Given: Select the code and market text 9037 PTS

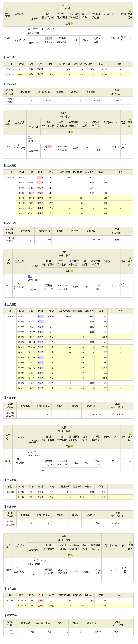Looking at the screenshot, I should (x=34, y=564).
